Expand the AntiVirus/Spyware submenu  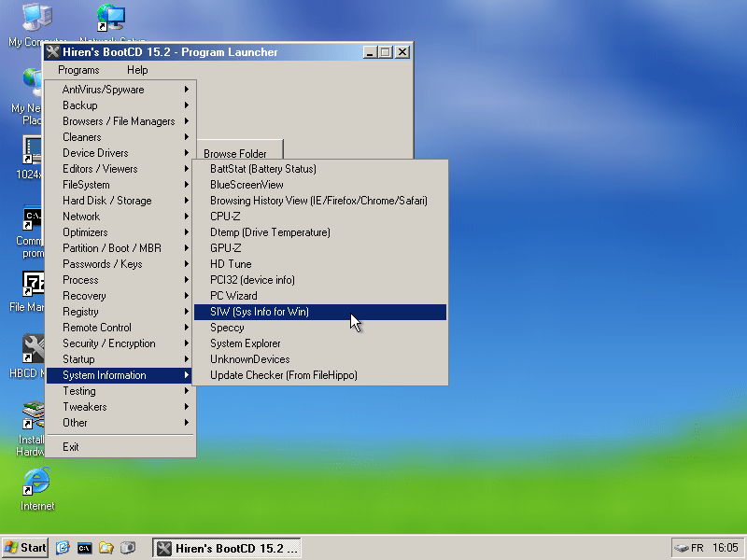click(x=120, y=90)
